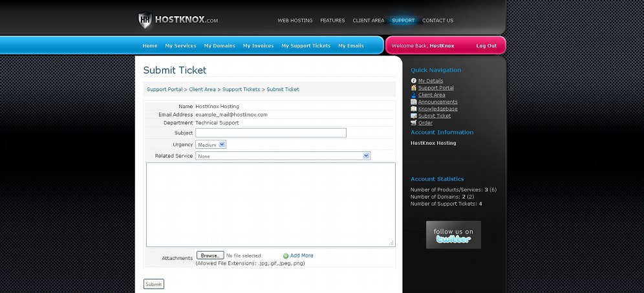Open the follow us on Twitter badge
This screenshot has width=644, height=293.
pos(453,235)
